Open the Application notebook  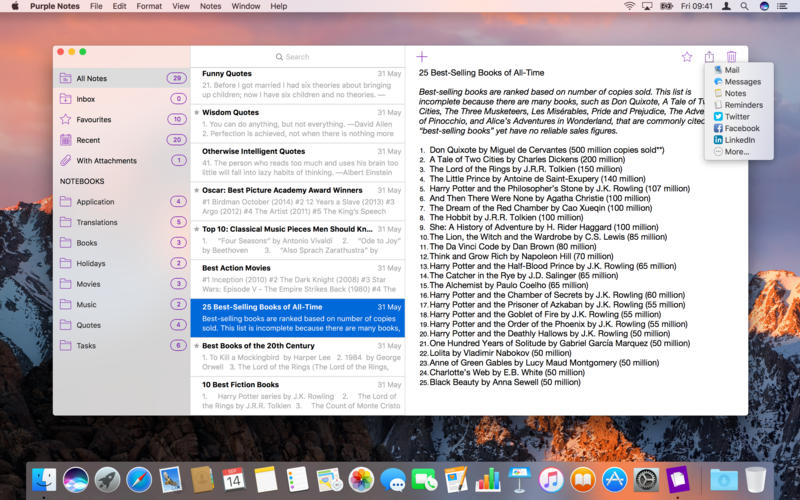[x=121, y=202]
